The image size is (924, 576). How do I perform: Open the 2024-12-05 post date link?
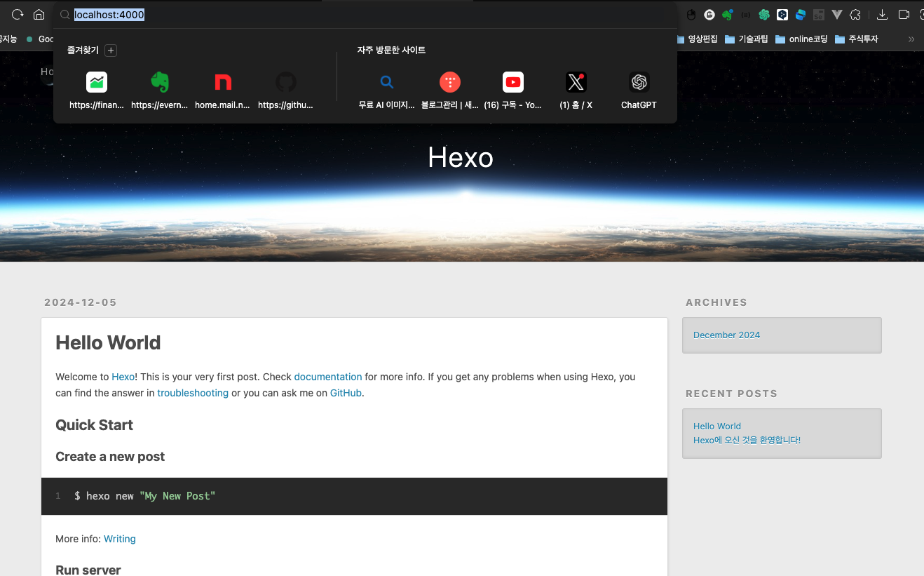81,302
